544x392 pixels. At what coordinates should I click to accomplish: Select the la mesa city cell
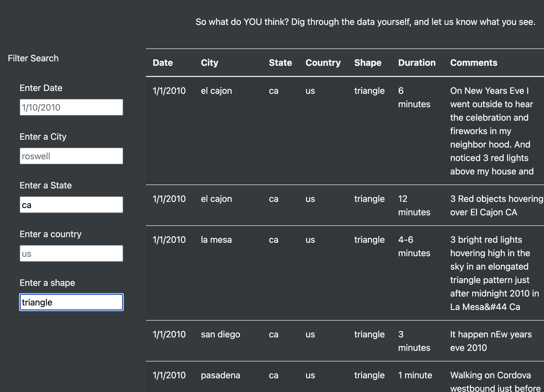216,240
